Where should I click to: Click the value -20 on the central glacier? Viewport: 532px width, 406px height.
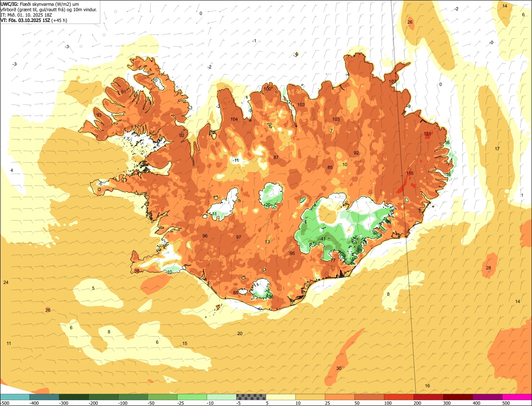[x=267, y=205]
